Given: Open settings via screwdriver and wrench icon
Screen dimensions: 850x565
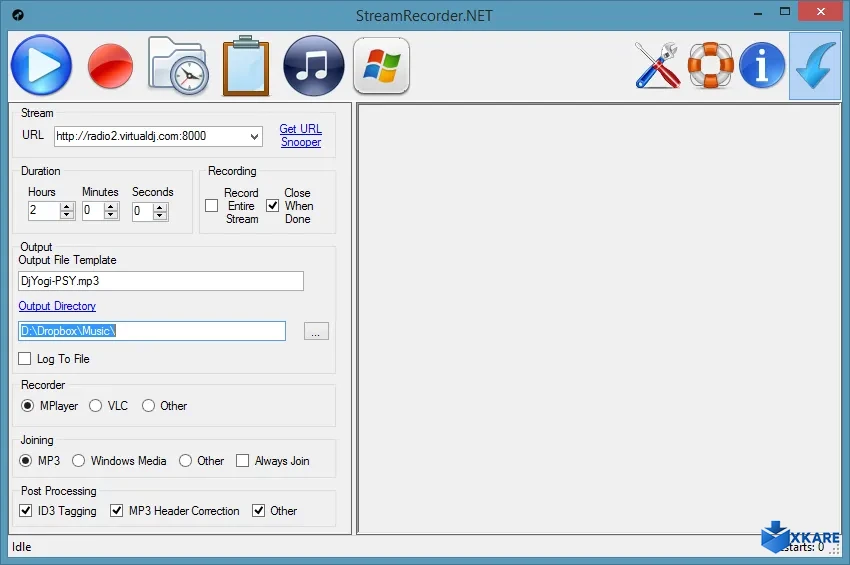Looking at the screenshot, I should pyautogui.click(x=658, y=66).
